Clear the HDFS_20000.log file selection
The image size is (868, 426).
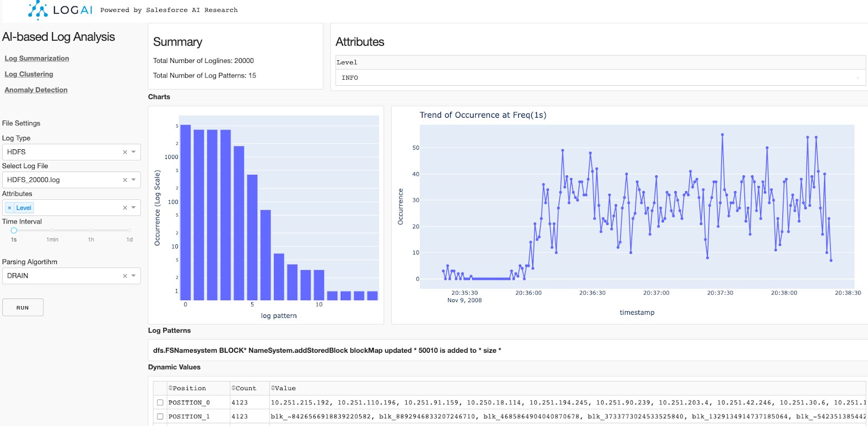pyautogui.click(x=125, y=180)
